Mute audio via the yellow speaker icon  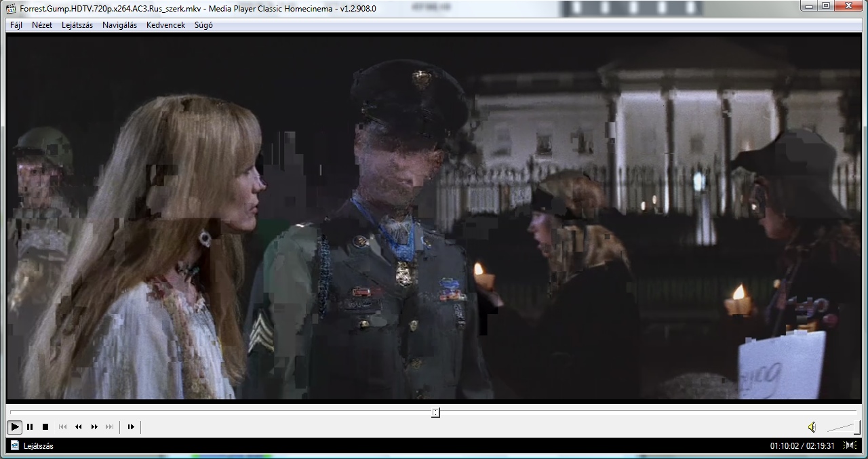pos(812,426)
